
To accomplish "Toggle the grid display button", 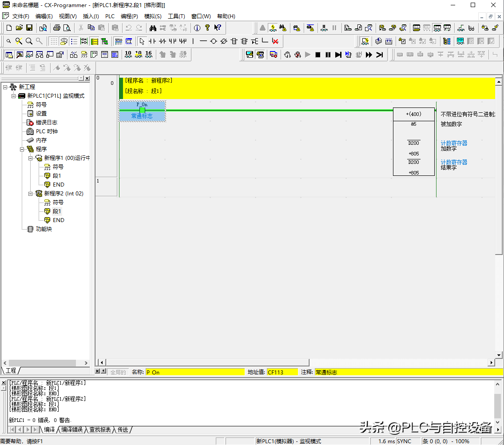I will 54,41.
